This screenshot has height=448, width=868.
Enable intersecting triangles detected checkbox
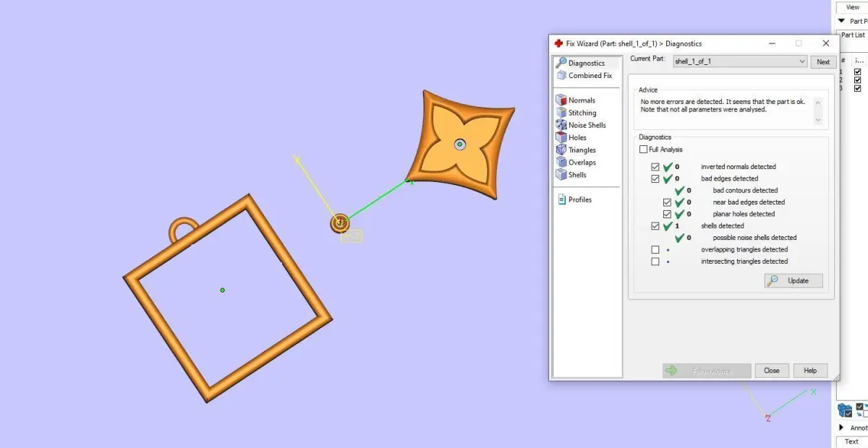click(x=655, y=262)
